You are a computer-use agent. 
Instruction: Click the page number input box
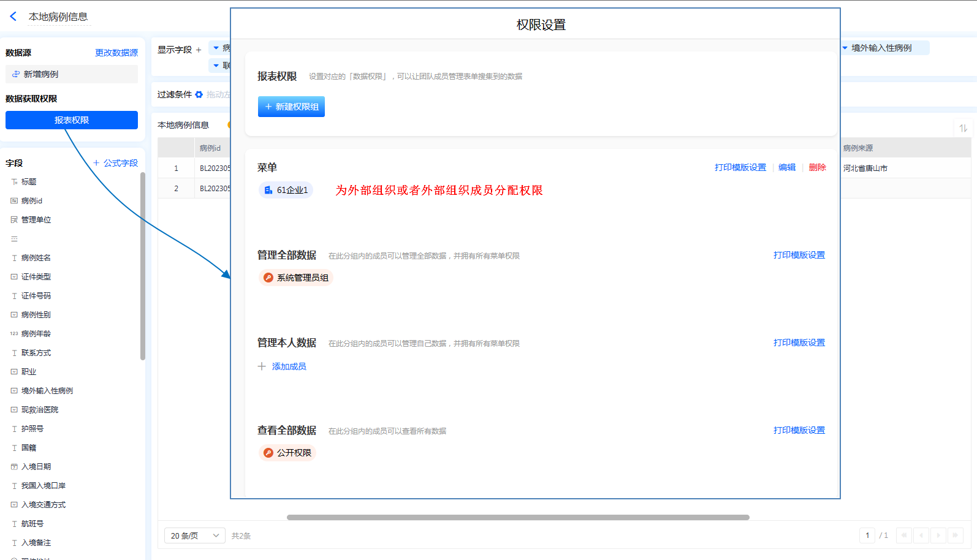[867, 535]
